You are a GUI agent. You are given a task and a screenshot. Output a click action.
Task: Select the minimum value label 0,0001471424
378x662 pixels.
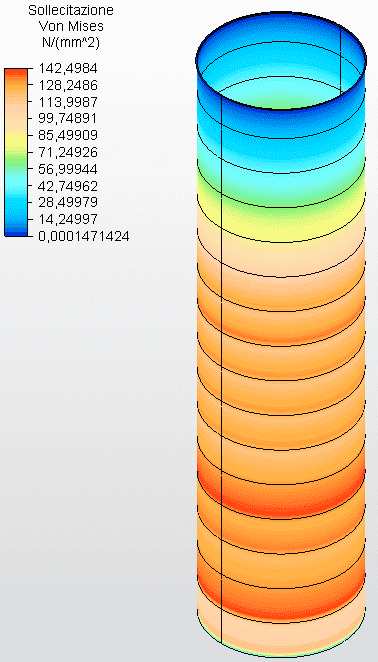[84, 236]
